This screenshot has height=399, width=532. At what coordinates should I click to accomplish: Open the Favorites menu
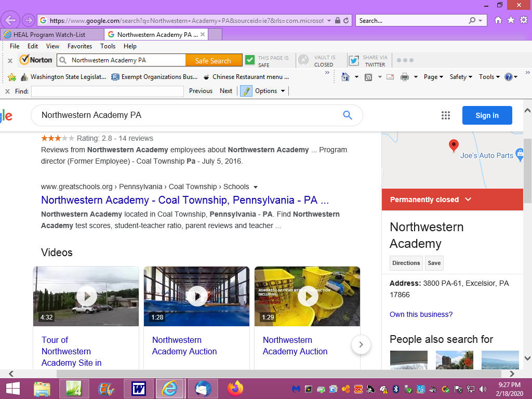[79, 46]
